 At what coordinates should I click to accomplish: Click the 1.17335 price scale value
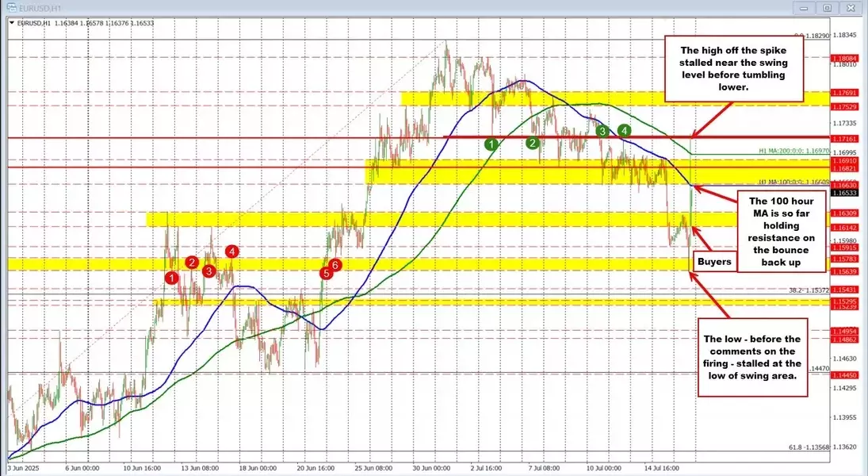point(845,123)
